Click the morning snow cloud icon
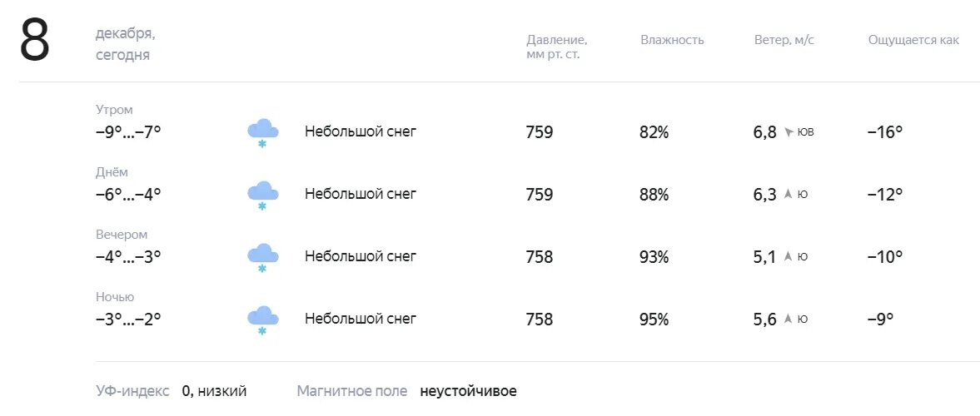The width and height of the screenshot is (980, 416). (262, 133)
